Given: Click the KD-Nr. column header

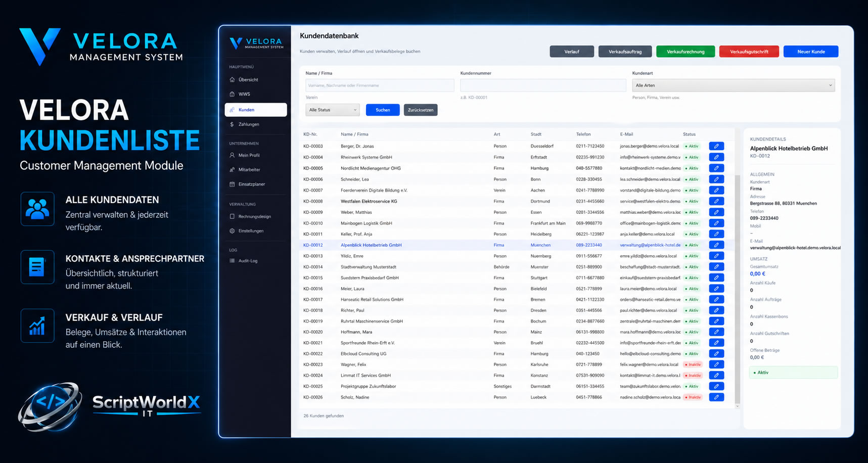Looking at the screenshot, I should (310, 134).
